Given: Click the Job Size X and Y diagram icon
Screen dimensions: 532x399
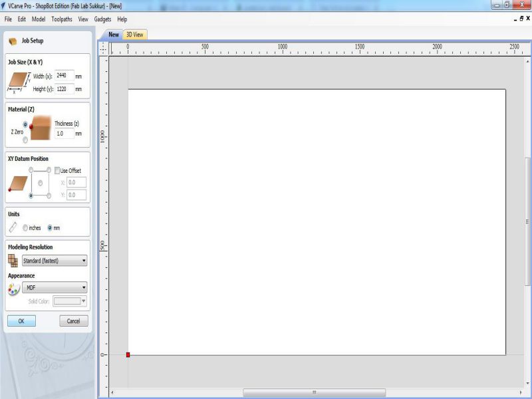Looking at the screenshot, I should pos(19,82).
